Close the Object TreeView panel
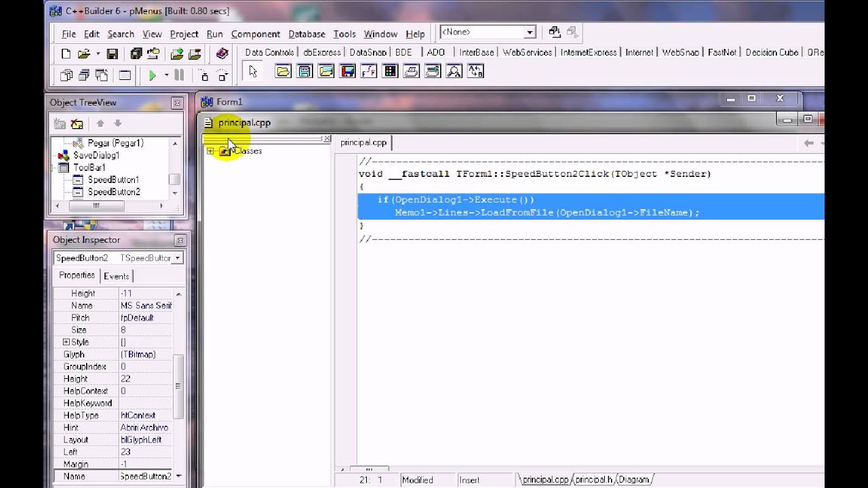The width and height of the screenshot is (868, 488). pos(177,103)
